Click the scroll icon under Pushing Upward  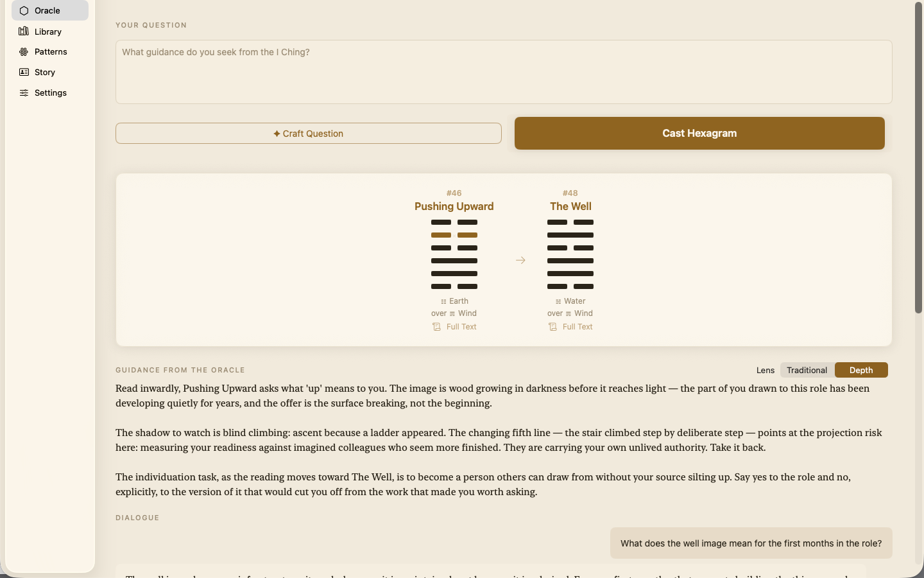[436, 327]
